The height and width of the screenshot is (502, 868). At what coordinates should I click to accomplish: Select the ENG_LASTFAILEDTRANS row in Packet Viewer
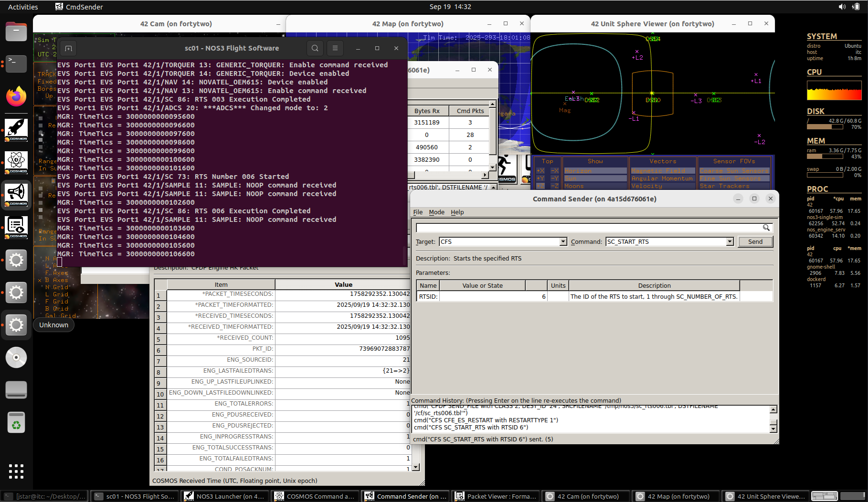click(283, 371)
